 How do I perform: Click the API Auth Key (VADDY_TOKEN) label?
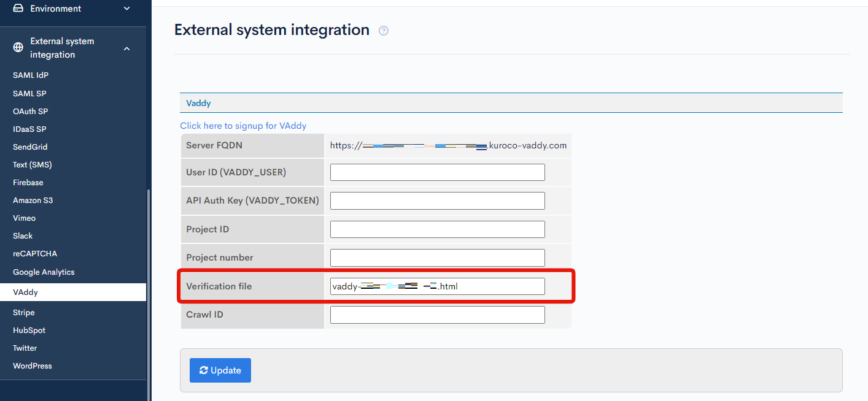coord(252,200)
